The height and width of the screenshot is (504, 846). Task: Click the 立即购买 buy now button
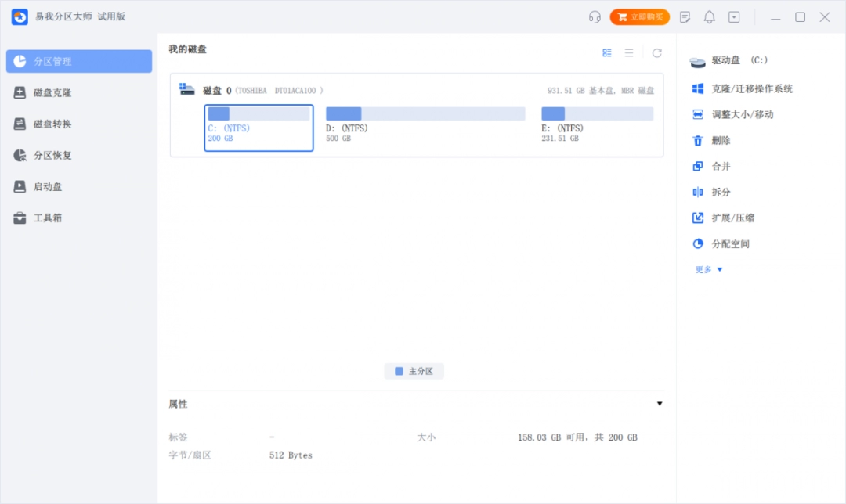point(640,16)
